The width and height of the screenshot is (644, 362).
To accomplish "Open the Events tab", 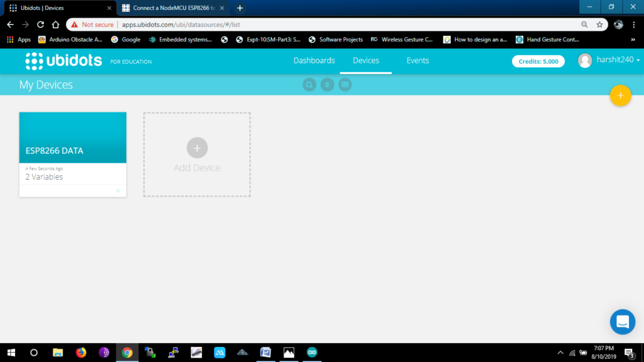I will pyautogui.click(x=418, y=60).
